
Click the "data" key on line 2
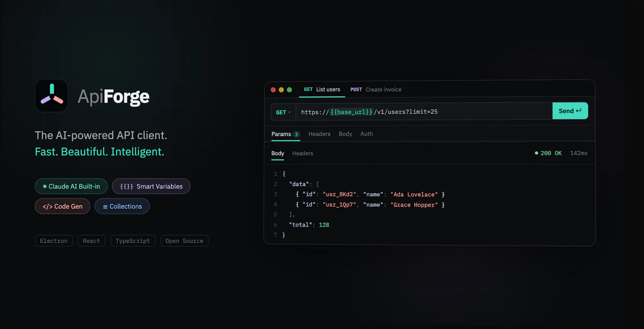299,184
